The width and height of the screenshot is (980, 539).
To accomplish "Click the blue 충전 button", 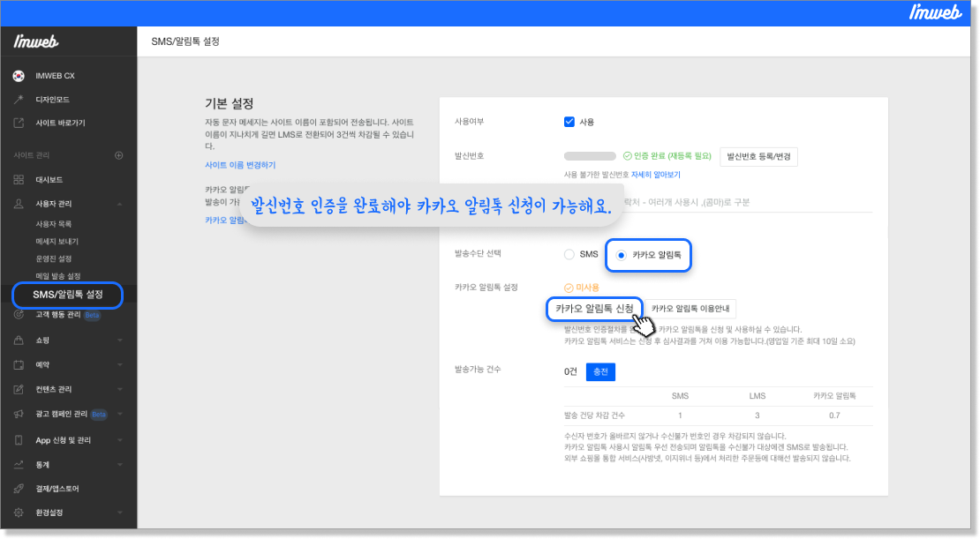I will tap(600, 371).
